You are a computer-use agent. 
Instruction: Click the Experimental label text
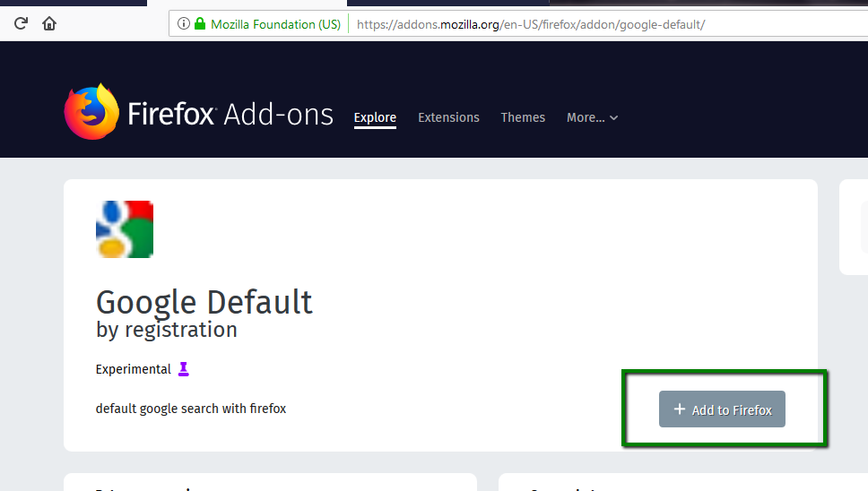134,369
